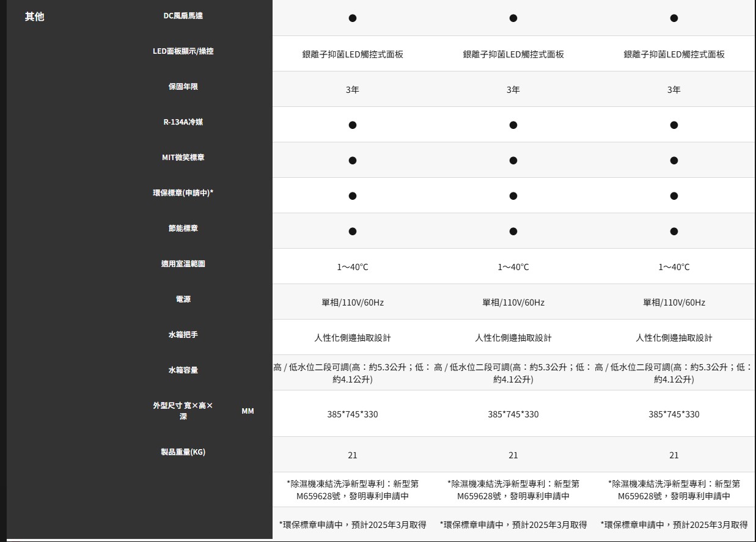Click the 水箱容量 row label
Viewport: 756px width, 542px height.
click(183, 370)
